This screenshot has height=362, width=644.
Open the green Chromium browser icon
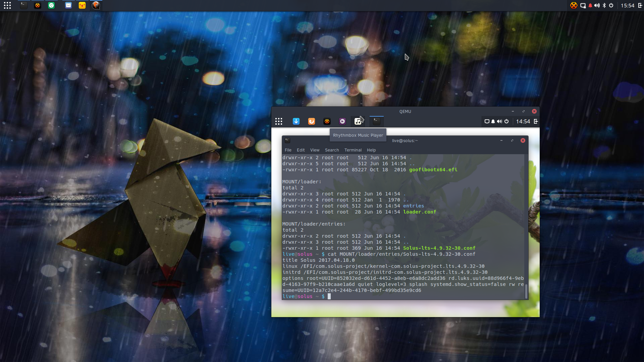tap(51, 5)
